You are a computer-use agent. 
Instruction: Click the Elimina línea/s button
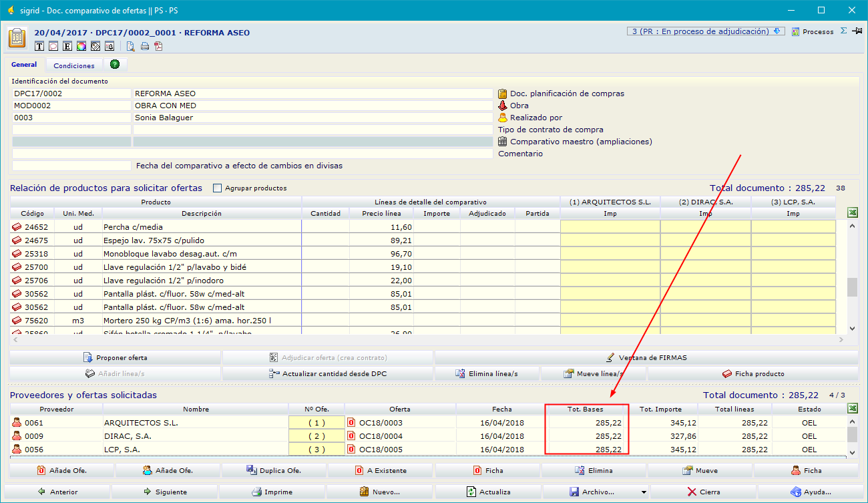(x=487, y=373)
